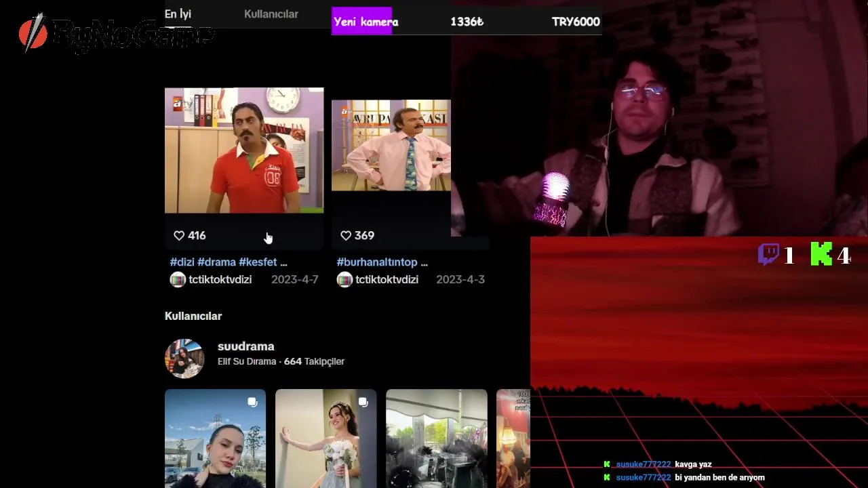The image size is (868, 488).
Task: Click tctiktoktvdizi avatar beside 2023-4-3 date
Action: pyautogui.click(x=344, y=279)
